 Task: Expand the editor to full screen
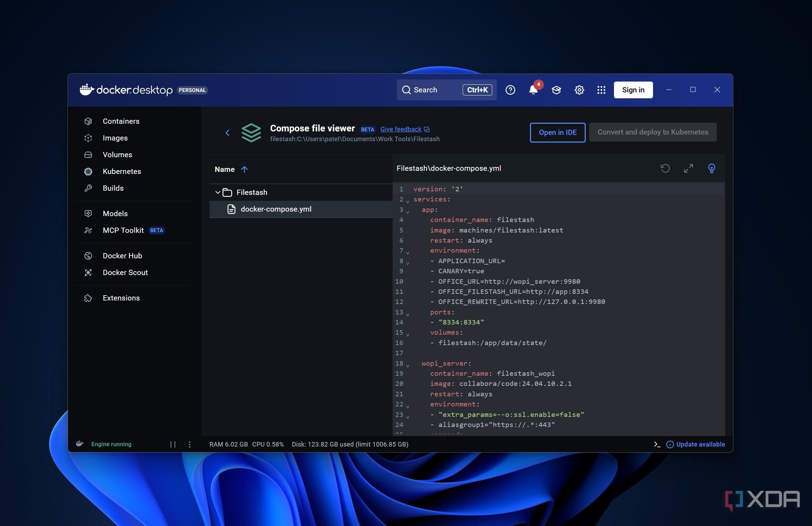click(x=688, y=168)
